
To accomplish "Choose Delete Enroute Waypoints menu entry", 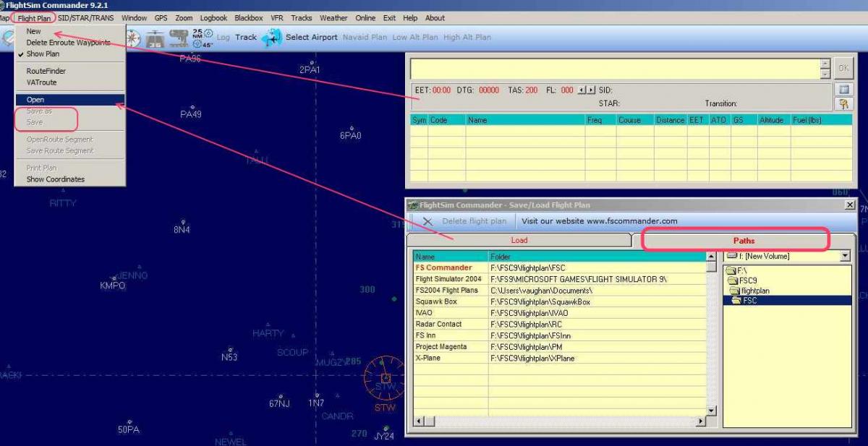I will pyautogui.click(x=69, y=43).
